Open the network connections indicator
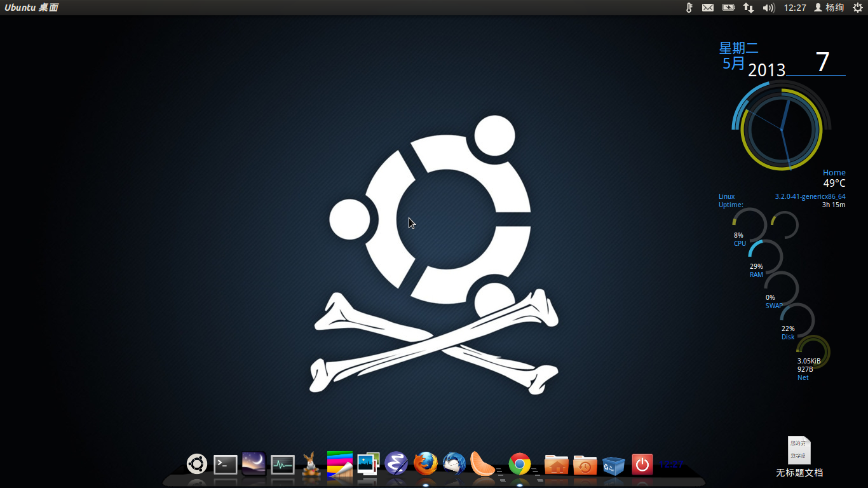The height and width of the screenshot is (488, 868). click(749, 8)
